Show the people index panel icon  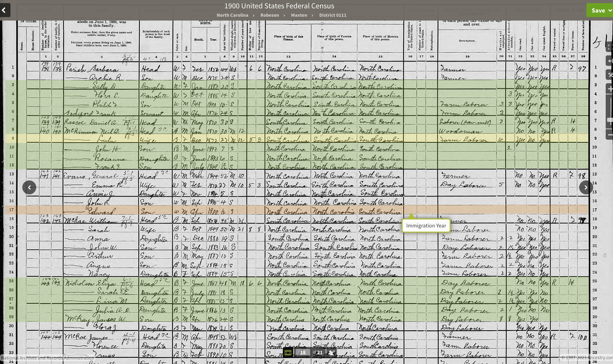coord(331,353)
